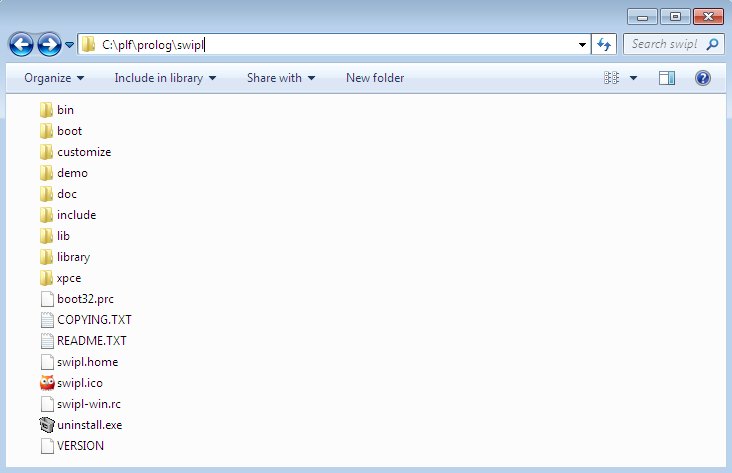The image size is (732, 473).
Task: Select the doc folder icon
Action: coord(46,194)
